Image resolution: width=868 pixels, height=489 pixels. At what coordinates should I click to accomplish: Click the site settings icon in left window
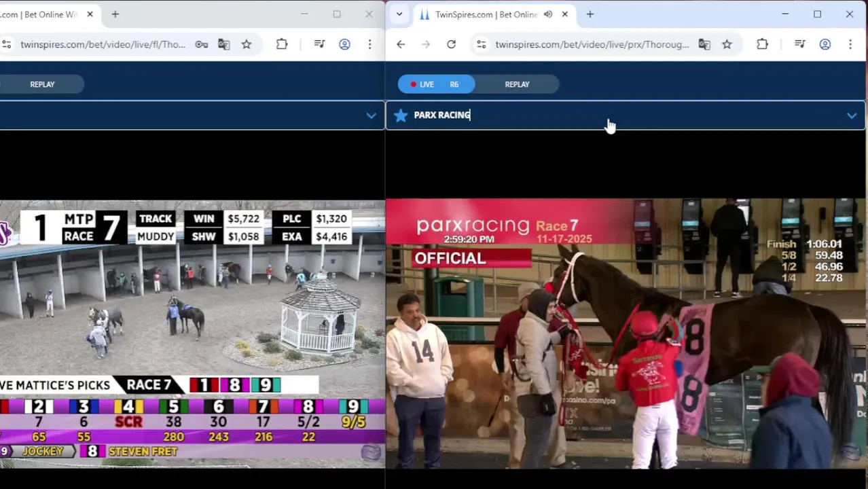(6, 44)
